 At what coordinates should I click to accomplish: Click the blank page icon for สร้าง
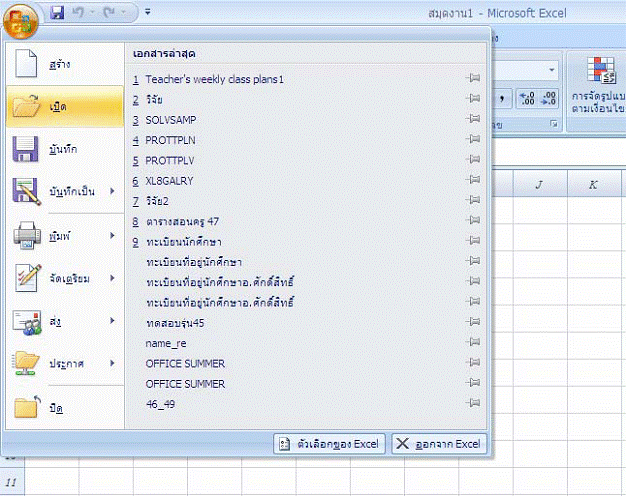[26, 63]
